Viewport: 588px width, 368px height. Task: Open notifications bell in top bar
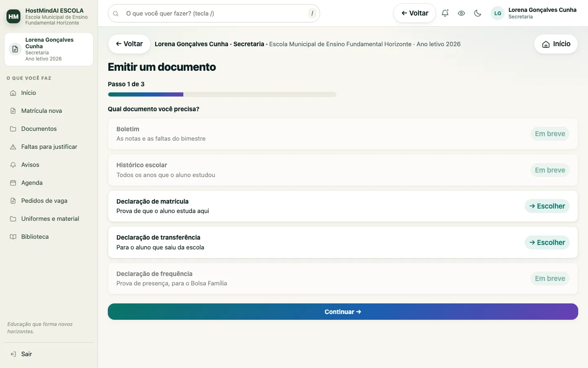pos(445,13)
